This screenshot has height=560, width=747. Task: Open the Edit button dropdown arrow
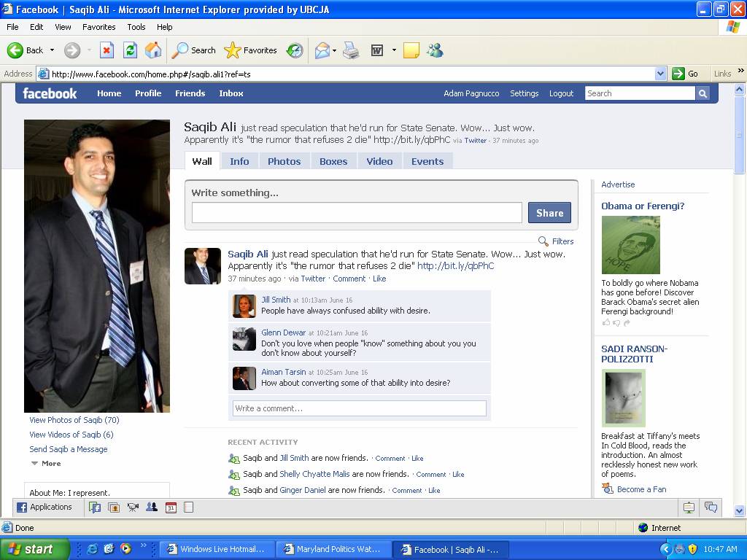[394, 50]
